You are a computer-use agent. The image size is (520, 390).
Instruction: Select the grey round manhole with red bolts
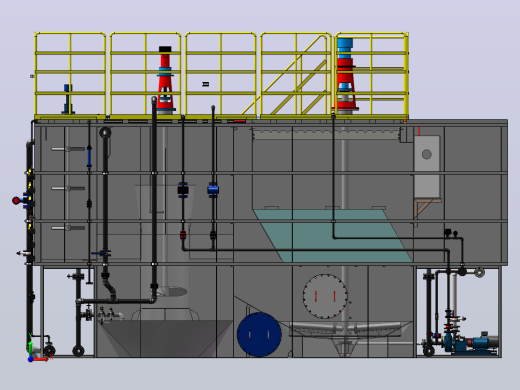click(x=325, y=296)
